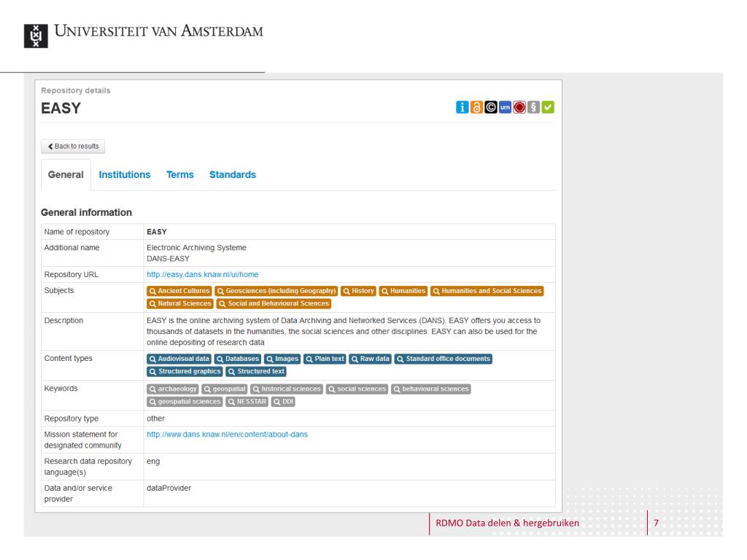Select the NESSTAR keyword tag
The width and height of the screenshot is (747, 560).
point(247,402)
